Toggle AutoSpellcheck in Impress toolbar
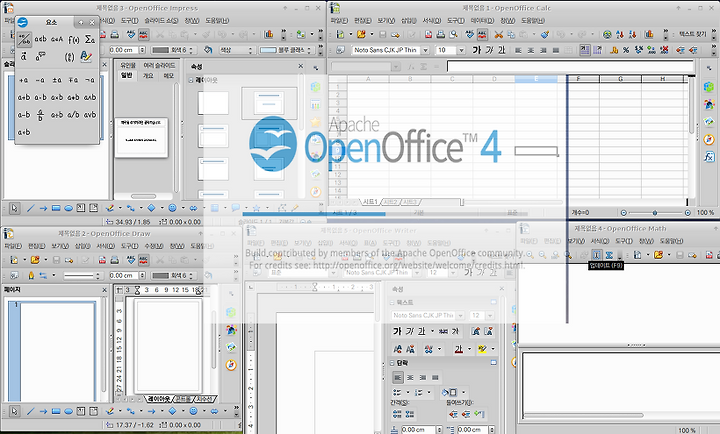Image resolution: width=720 pixels, height=434 pixels. coord(143,34)
